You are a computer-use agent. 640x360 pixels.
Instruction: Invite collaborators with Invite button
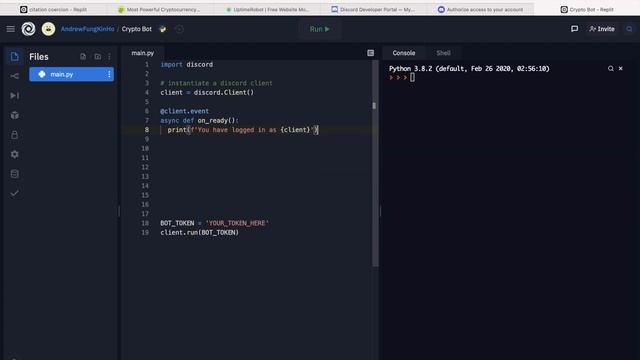[602, 29]
